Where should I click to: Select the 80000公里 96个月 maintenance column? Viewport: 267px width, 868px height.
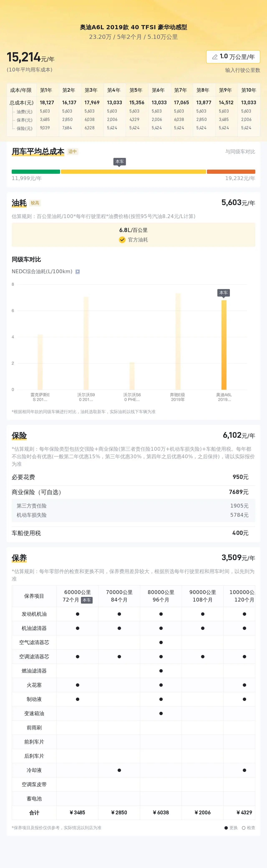tap(161, 596)
